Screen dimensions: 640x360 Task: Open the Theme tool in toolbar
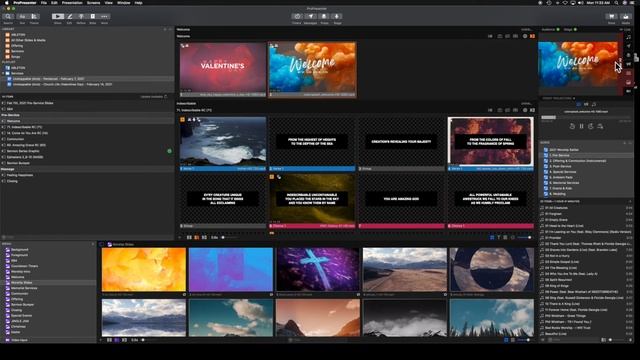coord(34,16)
